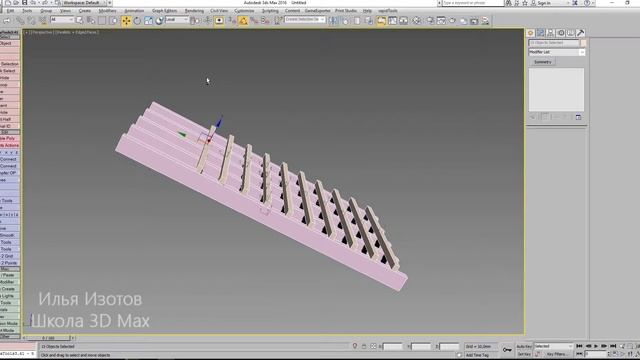Image resolution: width=640 pixels, height=360 pixels.
Task: Click the Help question mark icon
Action: [587, 3]
